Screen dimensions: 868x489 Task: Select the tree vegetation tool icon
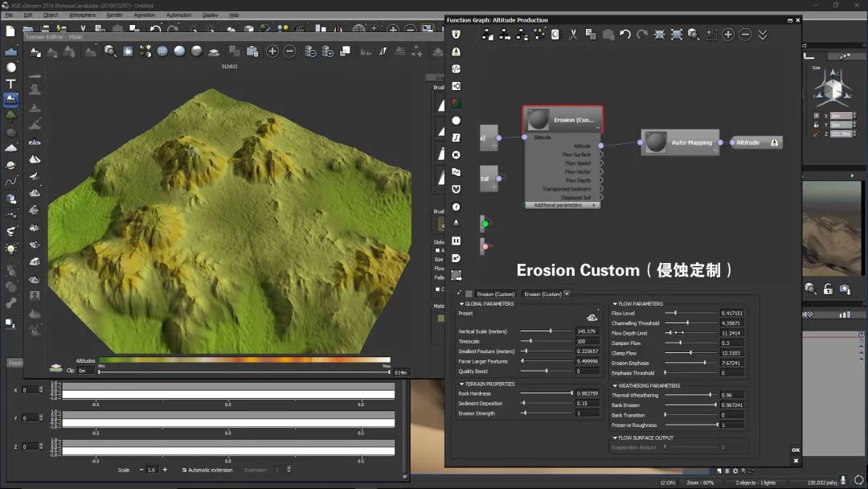click(11, 116)
